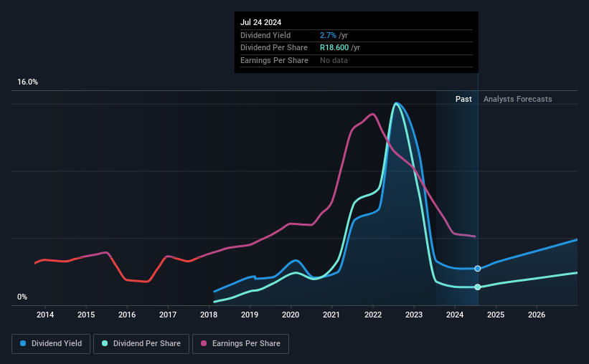
Task: Click the 16.0% y-axis label
Action: tap(27, 82)
